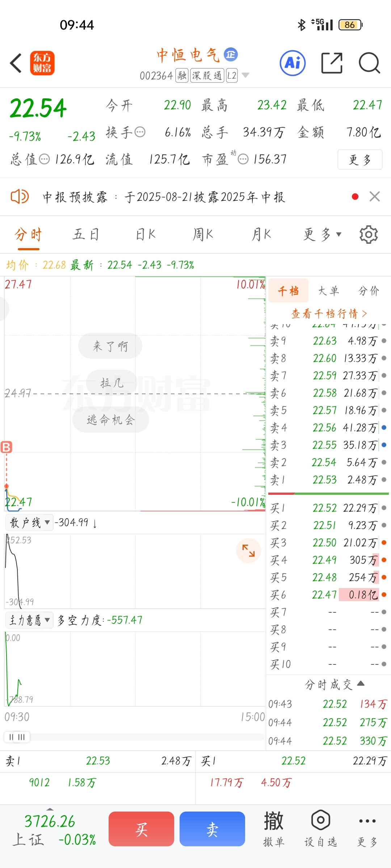
Task: Expand the 上证 index bar
Action: coord(50,809)
